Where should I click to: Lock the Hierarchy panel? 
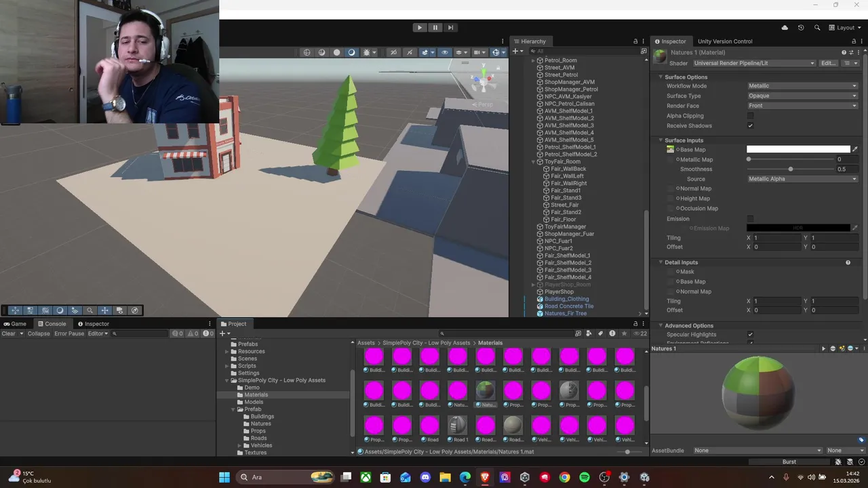tap(635, 41)
